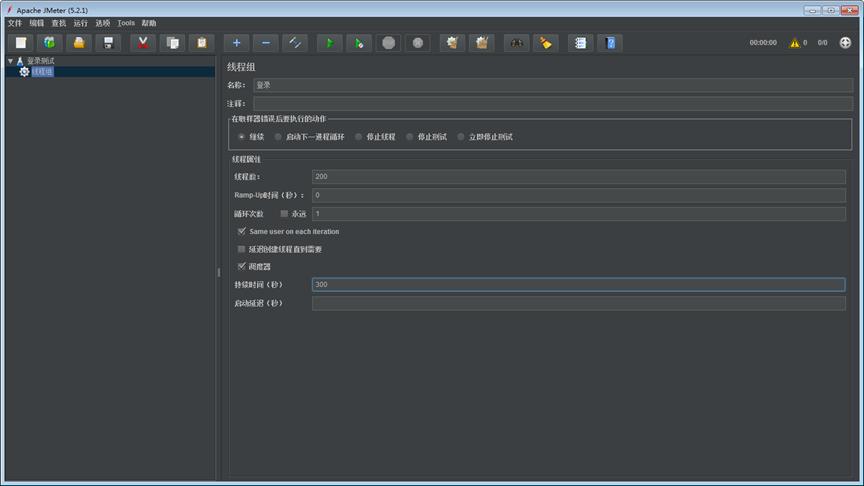The width and height of the screenshot is (864, 486).
Task: Select the 立即停止测试 radio button
Action: [461, 137]
